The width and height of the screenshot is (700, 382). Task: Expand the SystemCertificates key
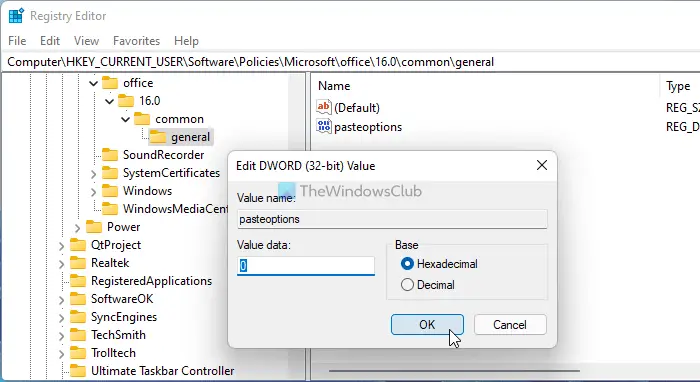pos(93,174)
